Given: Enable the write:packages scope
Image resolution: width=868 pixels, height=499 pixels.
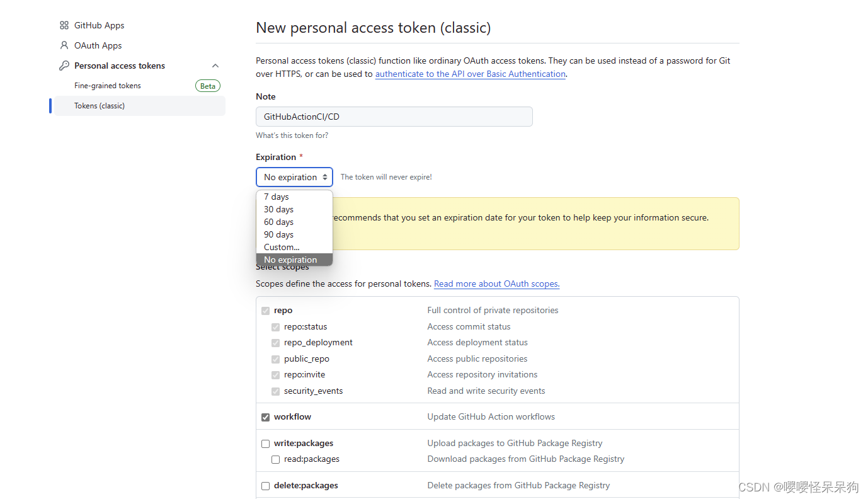Looking at the screenshot, I should click(265, 444).
